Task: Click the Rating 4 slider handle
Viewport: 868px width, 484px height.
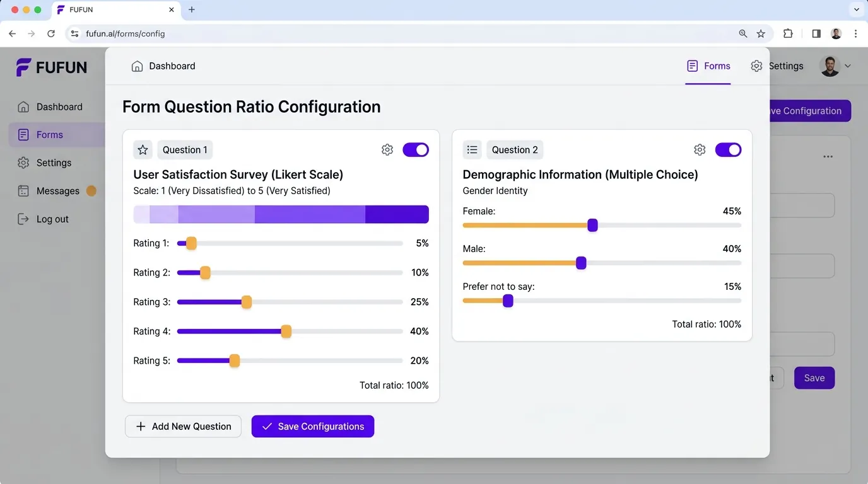Action: [286, 331]
